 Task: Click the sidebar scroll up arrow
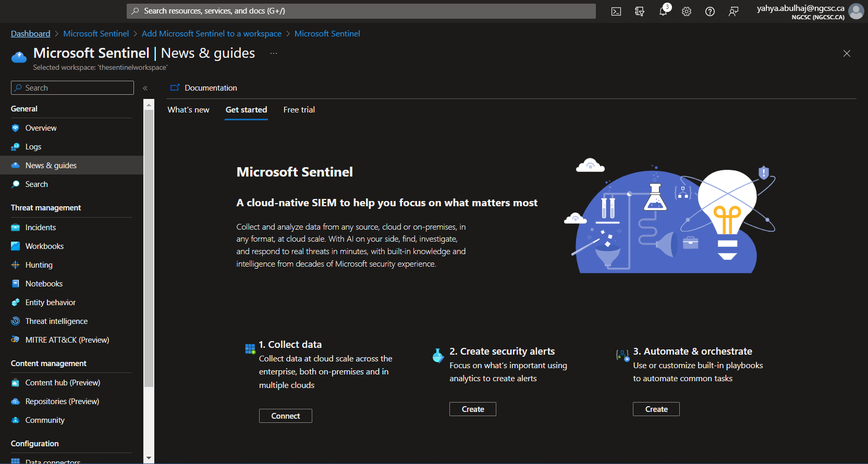pyautogui.click(x=149, y=105)
